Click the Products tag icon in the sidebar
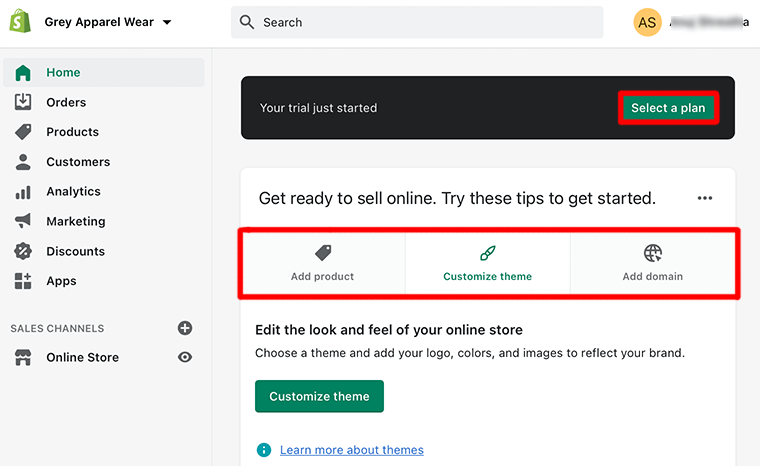 [23, 132]
